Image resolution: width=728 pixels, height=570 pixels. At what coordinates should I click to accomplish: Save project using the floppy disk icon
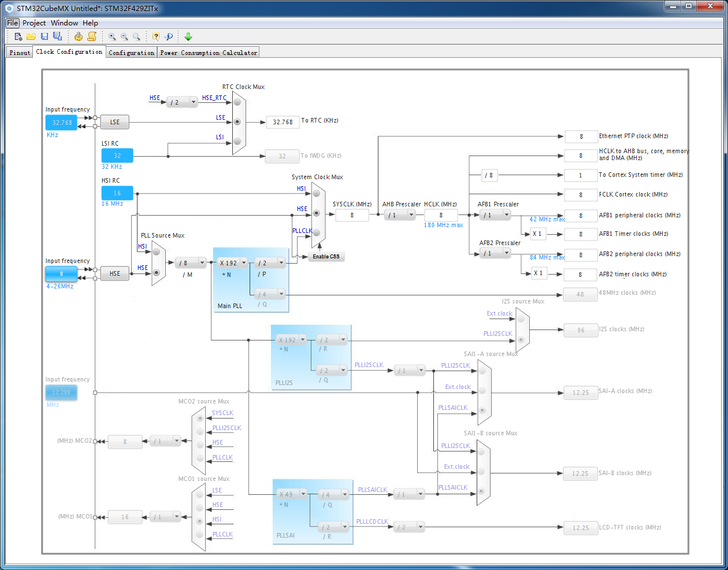click(x=44, y=36)
